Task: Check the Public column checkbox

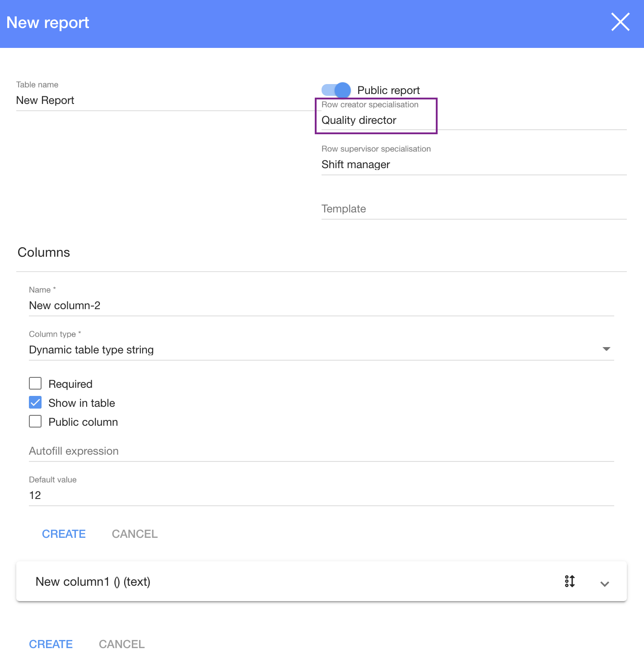Action: click(x=35, y=422)
